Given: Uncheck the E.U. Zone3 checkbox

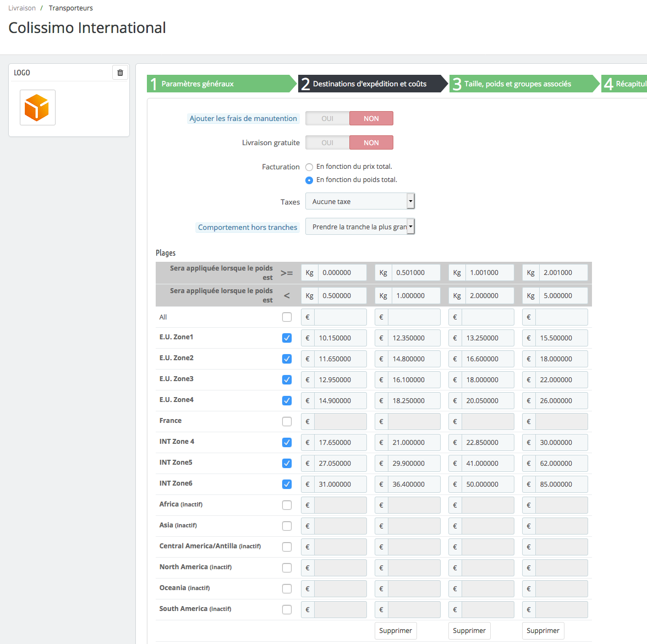Looking at the screenshot, I should (287, 380).
